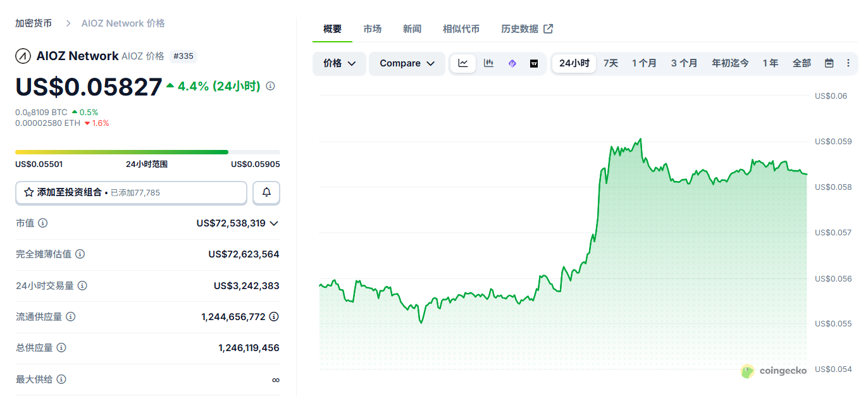Click the info icon beside 24小时 percentage
Image resolution: width=868 pixels, height=396 pixels.
[x=271, y=86]
